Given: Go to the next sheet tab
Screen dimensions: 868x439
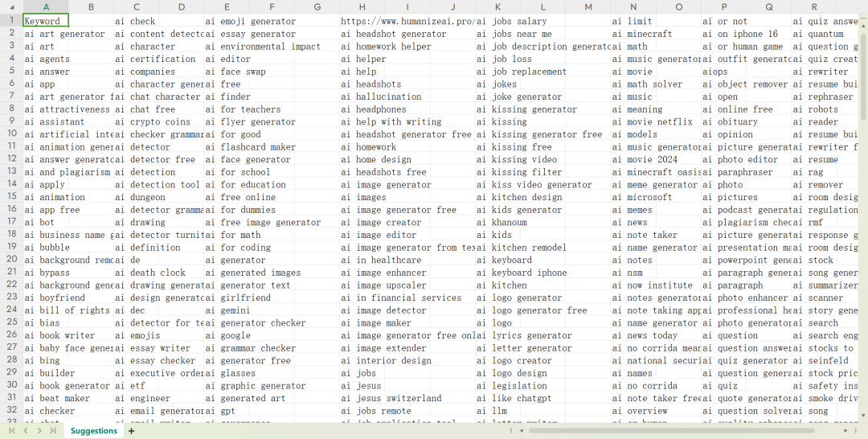Looking at the screenshot, I should pyautogui.click(x=39, y=431).
